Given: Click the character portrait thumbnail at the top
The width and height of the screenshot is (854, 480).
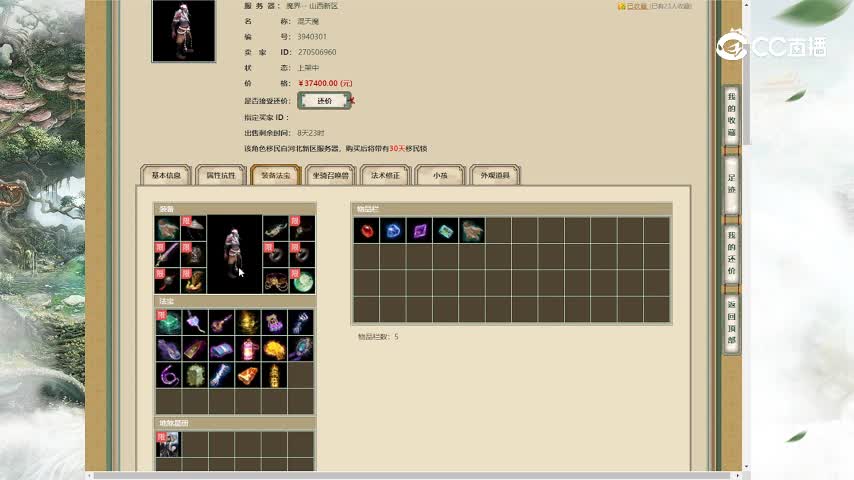Looking at the screenshot, I should tap(184, 31).
